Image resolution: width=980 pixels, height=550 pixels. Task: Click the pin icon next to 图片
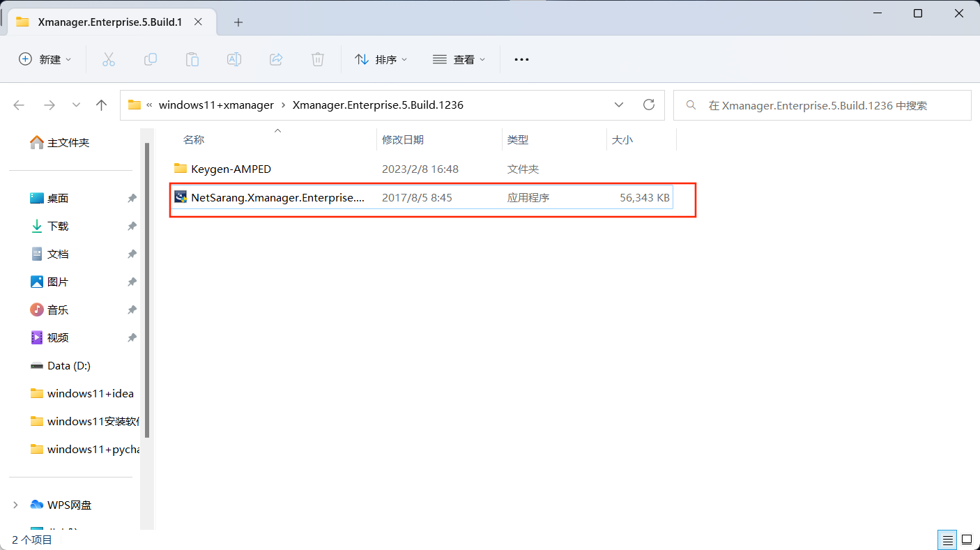132,282
